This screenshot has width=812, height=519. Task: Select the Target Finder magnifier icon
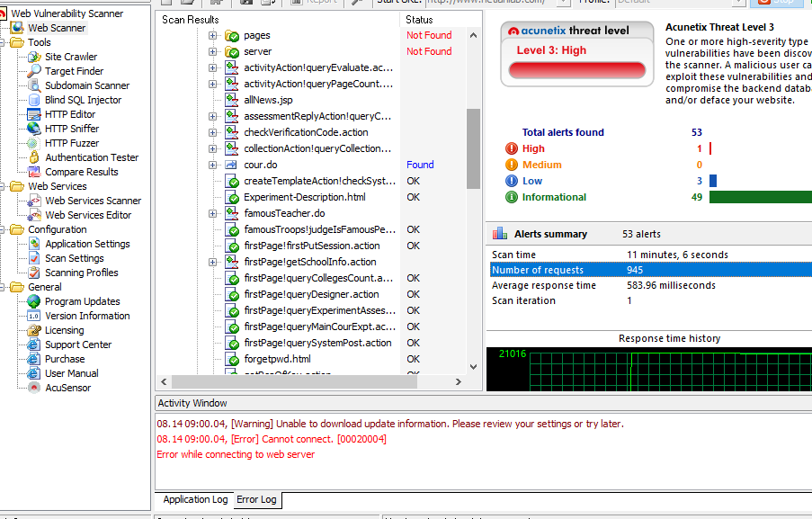pos(34,71)
